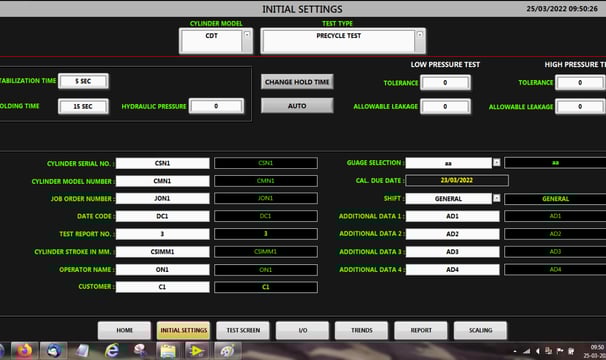The image size is (606, 360).
Task: Launch Internet Explorer from the taskbar
Action: pyautogui.click(x=112, y=351)
